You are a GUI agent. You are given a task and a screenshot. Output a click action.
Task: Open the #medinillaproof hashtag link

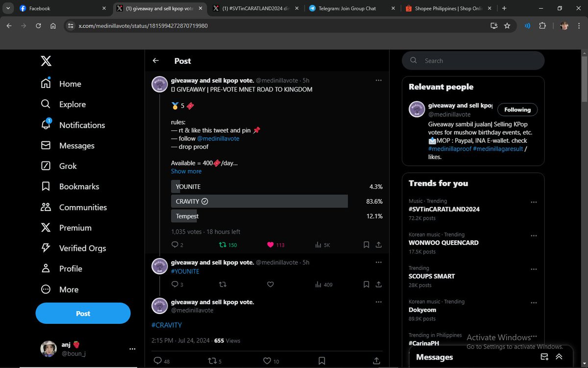(x=450, y=149)
